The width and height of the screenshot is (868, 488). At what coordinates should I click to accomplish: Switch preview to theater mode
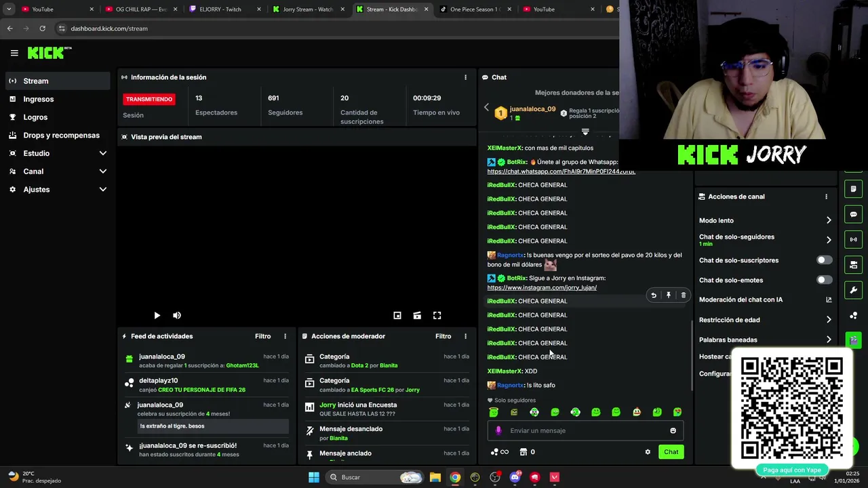pos(417,315)
